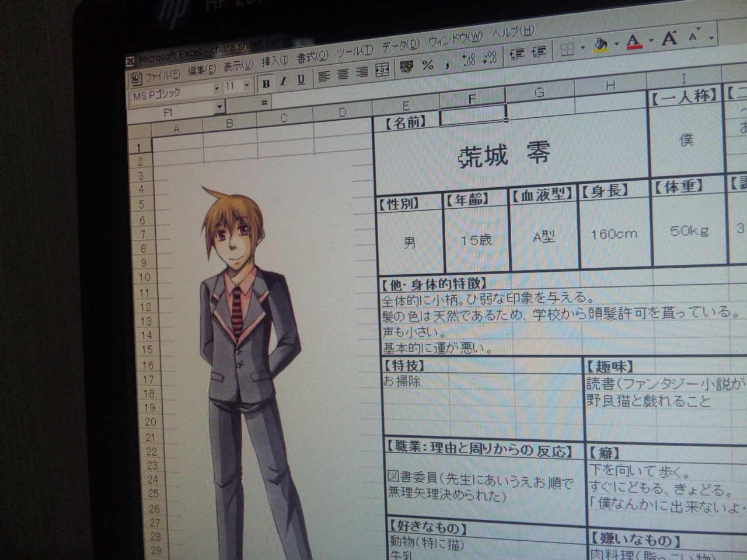This screenshot has width=747, height=560.
Task: Click the blood type cell A型
Action: click(x=544, y=236)
